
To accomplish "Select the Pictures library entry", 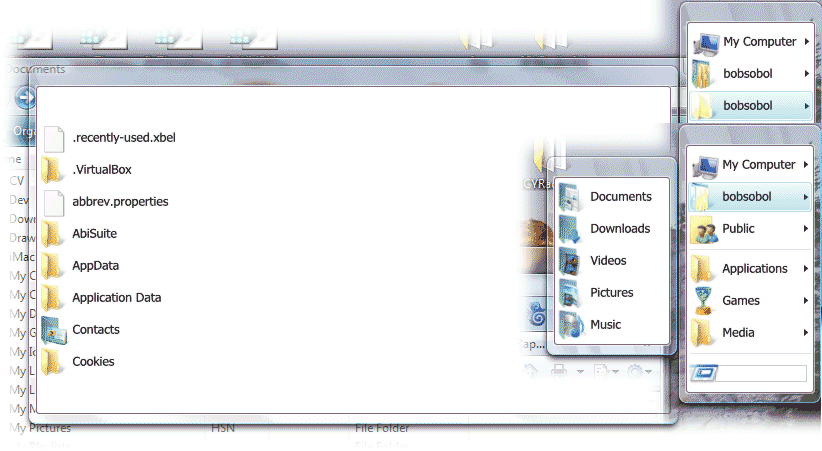I will coord(611,293).
